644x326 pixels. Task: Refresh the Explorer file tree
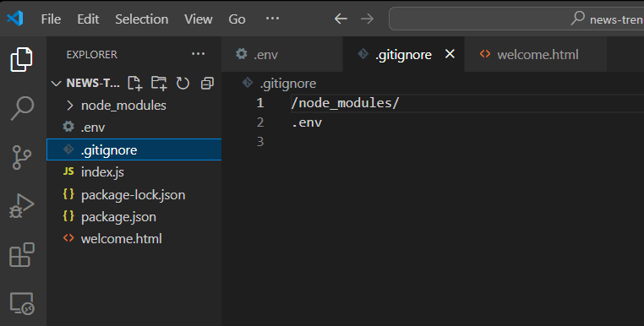point(183,84)
